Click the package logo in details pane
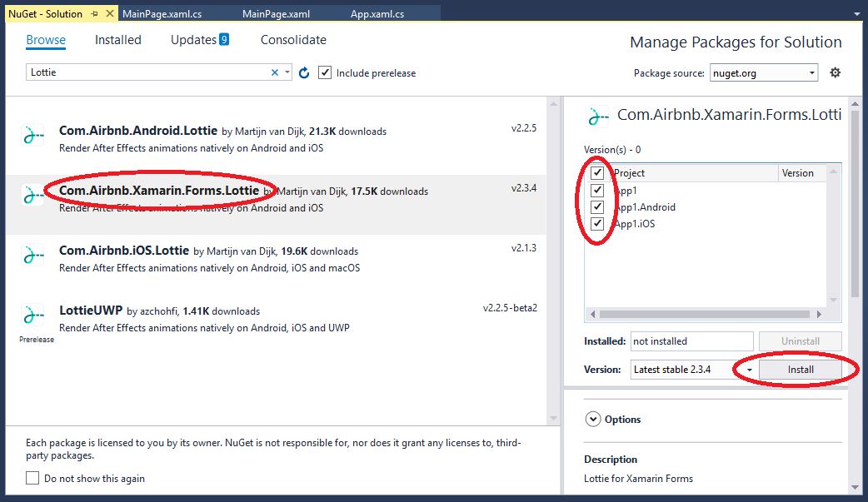 (597, 117)
